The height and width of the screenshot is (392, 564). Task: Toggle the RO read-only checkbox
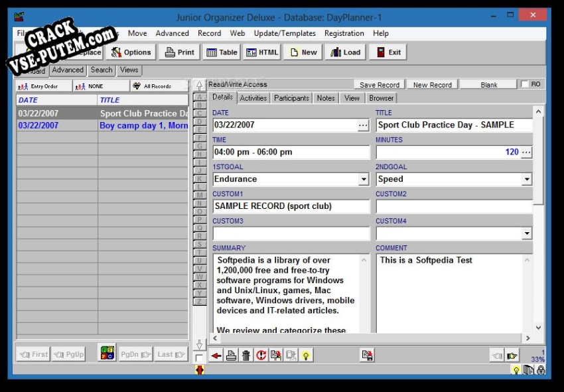coord(526,84)
